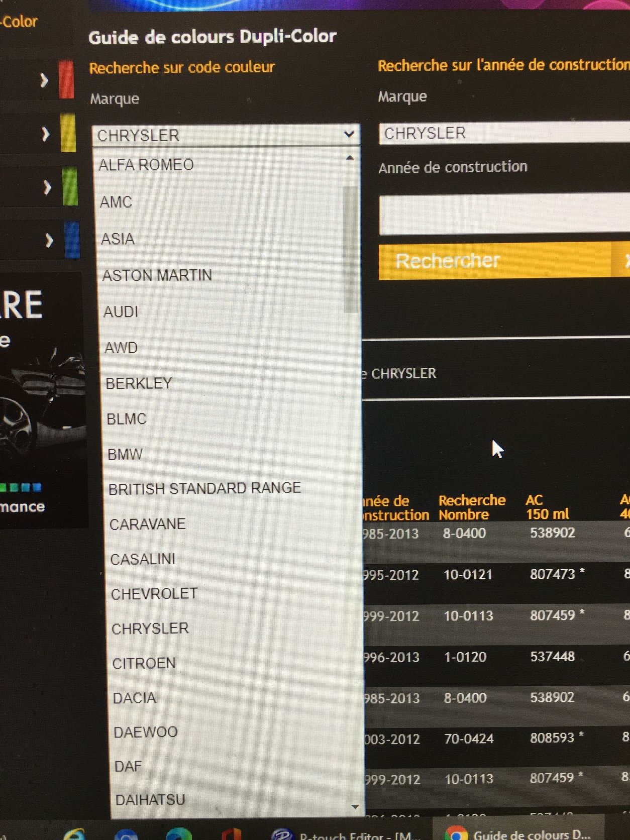Image resolution: width=630 pixels, height=840 pixels.
Task: Select DACIA brand option
Action: click(135, 698)
